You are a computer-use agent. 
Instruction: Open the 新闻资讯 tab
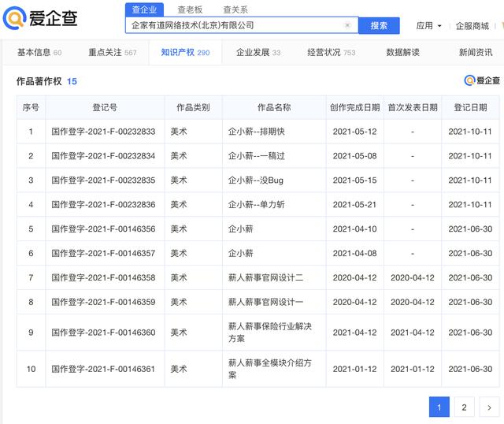pos(476,53)
